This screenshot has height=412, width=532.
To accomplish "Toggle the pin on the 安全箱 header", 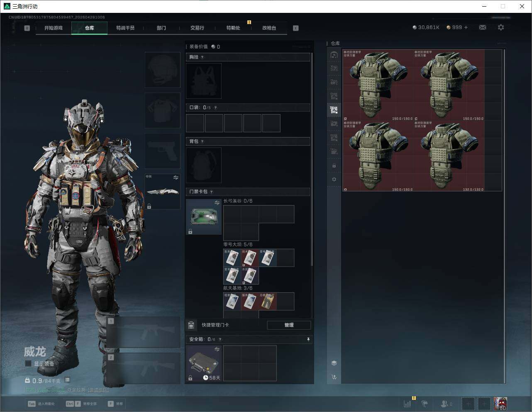I will (x=308, y=339).
